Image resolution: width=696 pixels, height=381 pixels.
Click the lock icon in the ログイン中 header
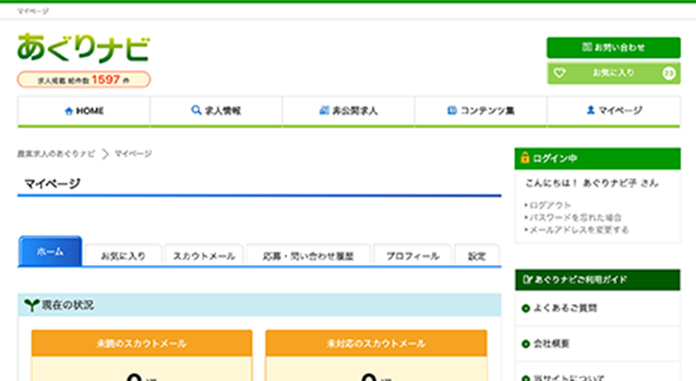(525, 158)
